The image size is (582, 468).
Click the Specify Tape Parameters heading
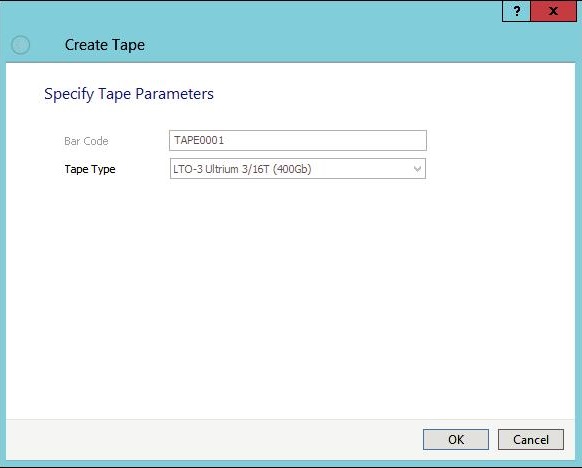[129, 94]
